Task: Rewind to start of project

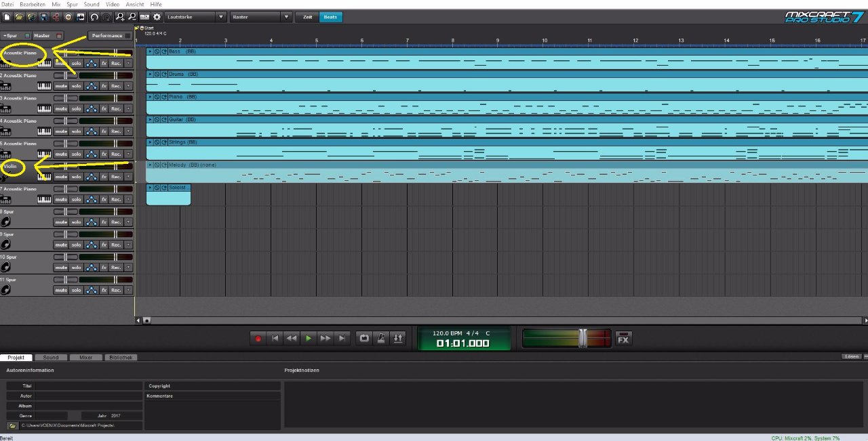Action: [275, 338]
